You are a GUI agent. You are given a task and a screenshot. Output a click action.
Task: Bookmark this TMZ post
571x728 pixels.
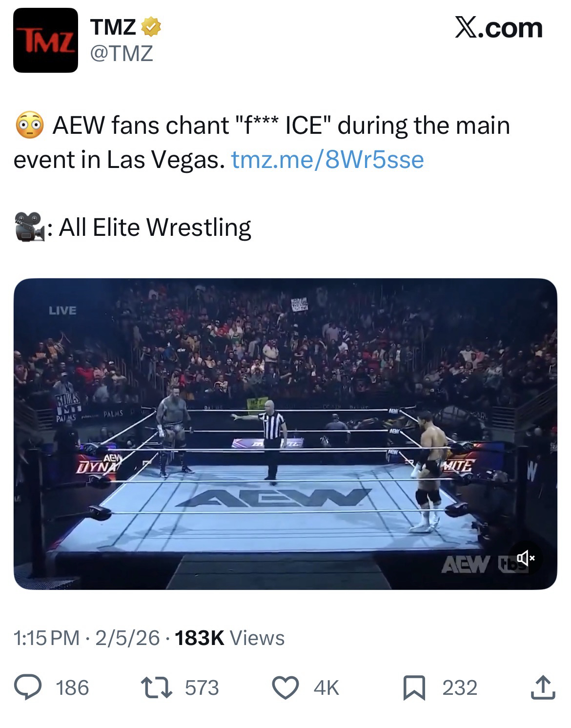(x=414, y=687)
